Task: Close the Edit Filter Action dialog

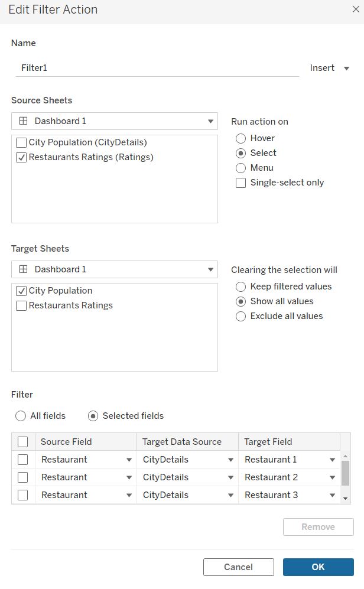Action: tap(355, 9)
